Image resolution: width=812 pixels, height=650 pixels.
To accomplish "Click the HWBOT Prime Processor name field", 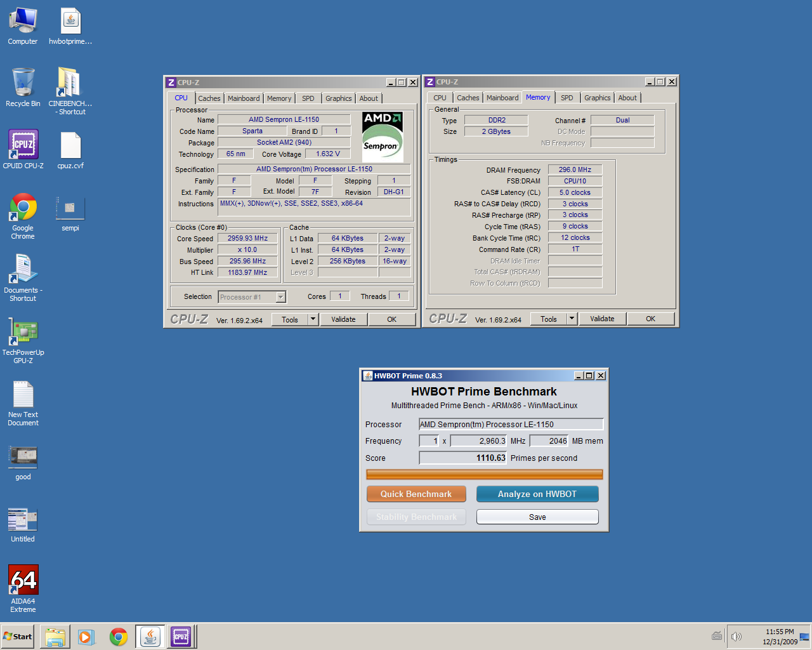I will (x=511, y=424).
